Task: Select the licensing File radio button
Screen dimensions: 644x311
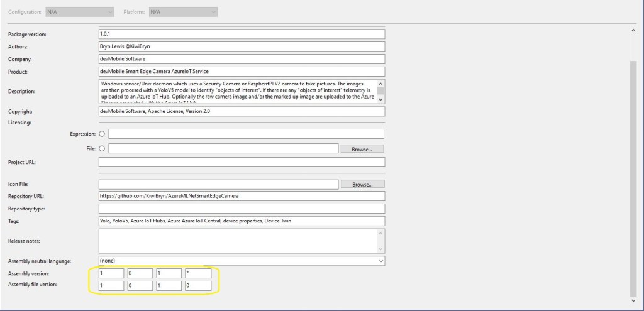Action: 103,148
